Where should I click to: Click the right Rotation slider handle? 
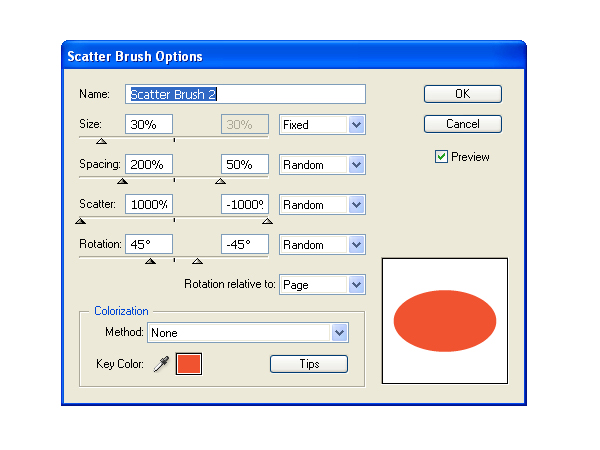(x=197, y=261)
